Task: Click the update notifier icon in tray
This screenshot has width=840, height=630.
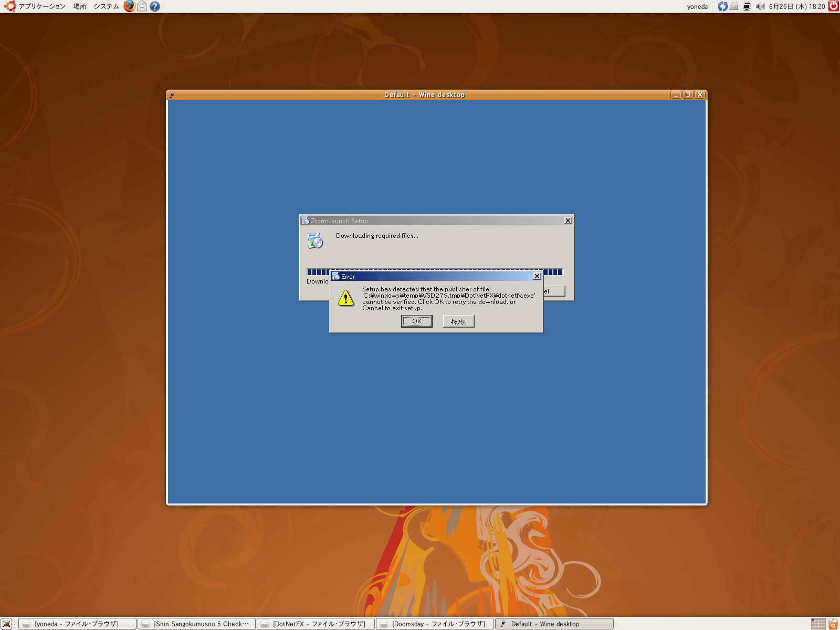Action: [x=723, y=6]
